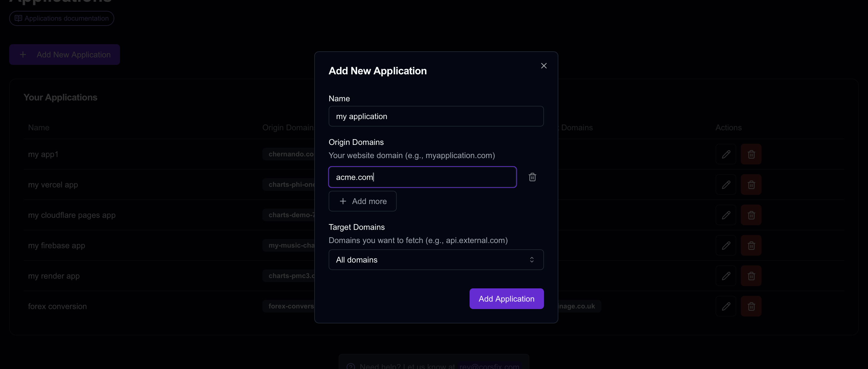Edit the my render app entry
This screenshot has width=868, height=369.
726,276
